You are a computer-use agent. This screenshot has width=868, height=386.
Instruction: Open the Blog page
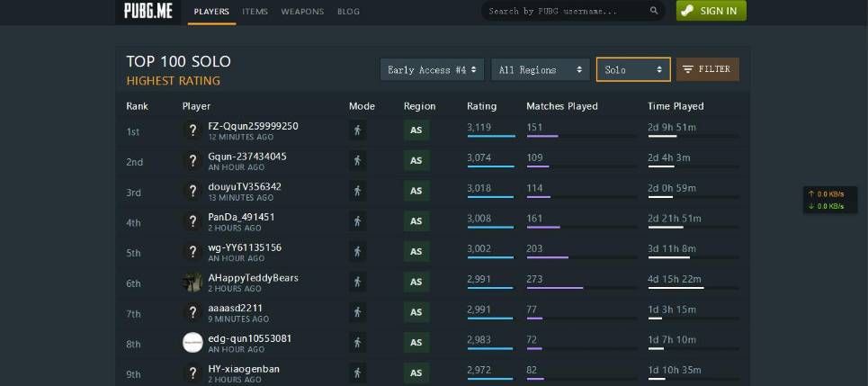coord(348,11)
